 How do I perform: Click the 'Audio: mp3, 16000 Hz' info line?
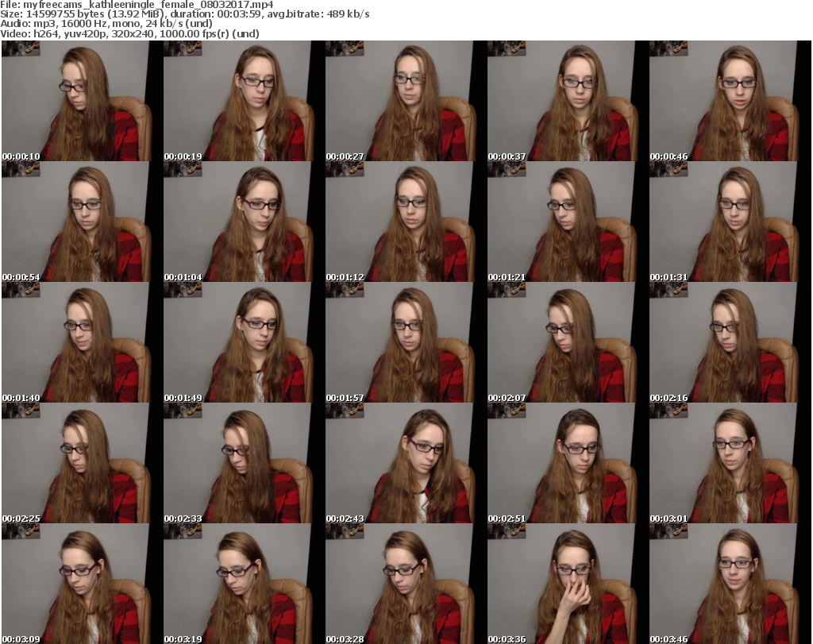coord(106,24)
